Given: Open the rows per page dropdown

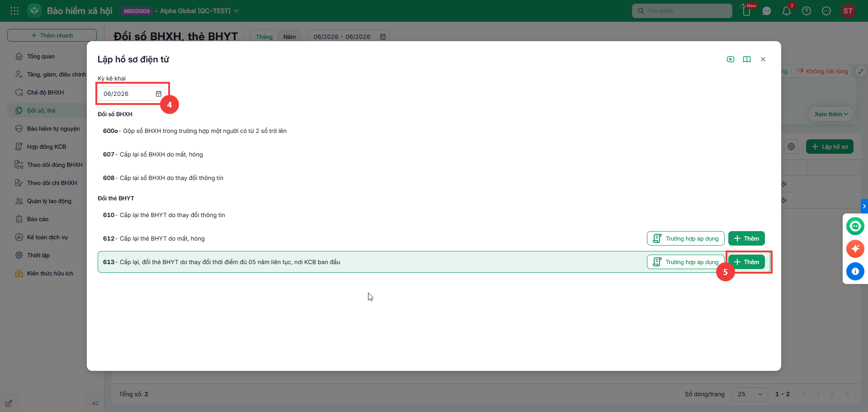Looking at the screenshot, I should point(750,394).
